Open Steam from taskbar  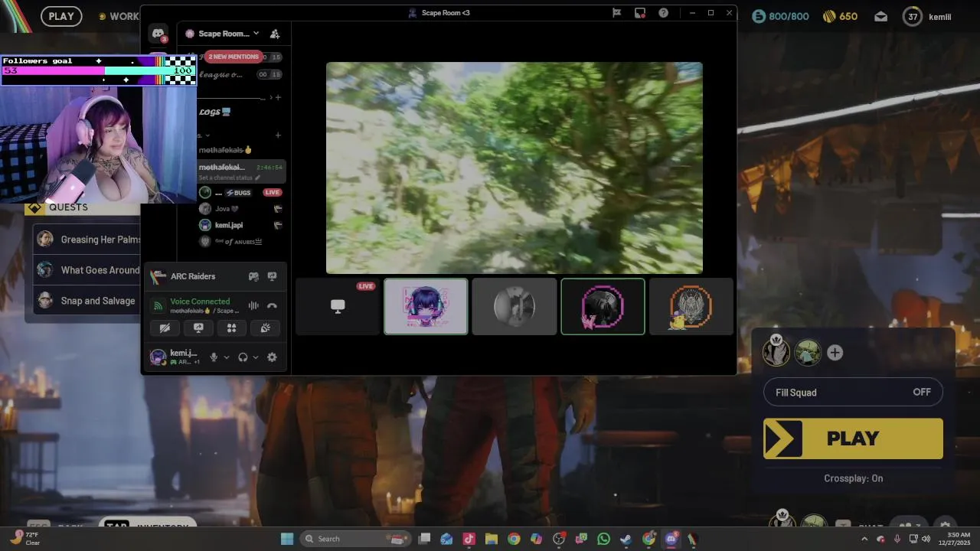[x=626, y=539]
